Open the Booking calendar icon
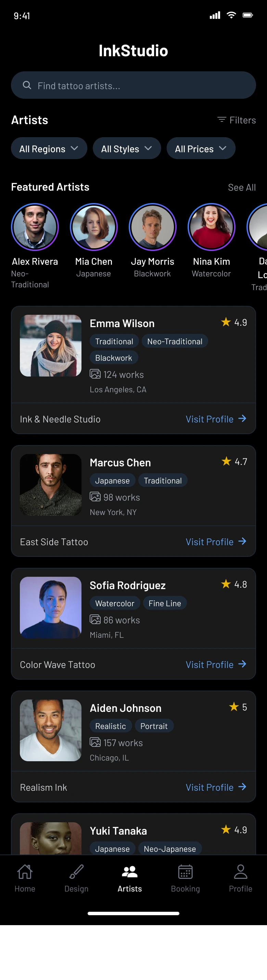 click(185, 872)
